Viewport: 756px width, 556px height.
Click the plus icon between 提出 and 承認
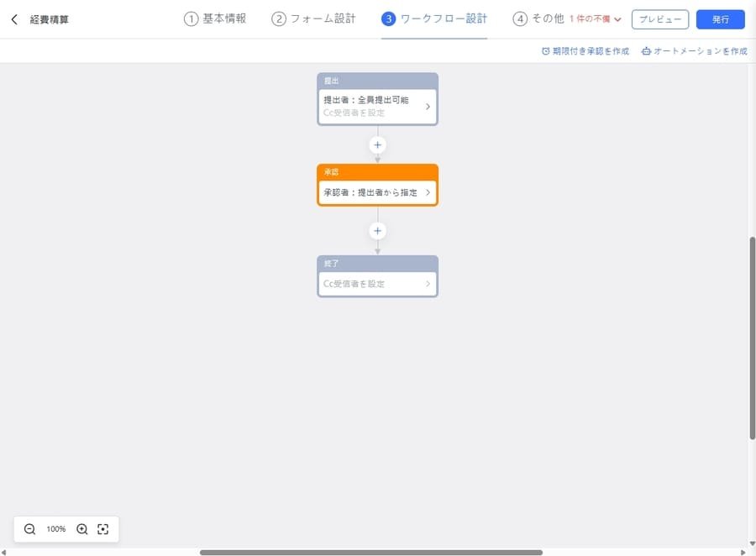377,144
